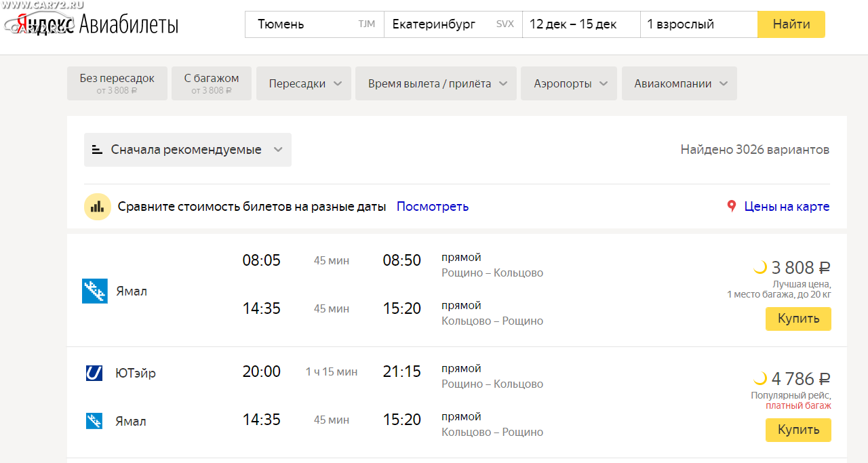This screenshot has height=463, width=868.
Task: Follow the Посмотреть link
Action: (x=433, y=207)
